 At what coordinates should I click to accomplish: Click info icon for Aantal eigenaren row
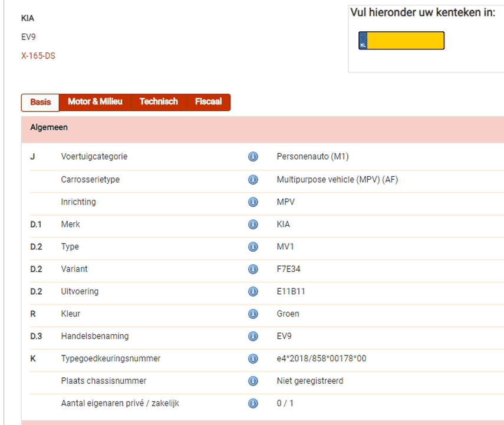pyautogui.click(x=253, y=403)
